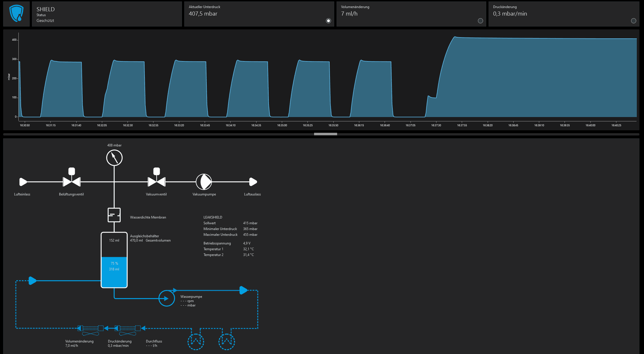The height and width of the screenshot is (354, 644).
Task: Click the Vakuumventil valve symbol
Action: [156, 182]
